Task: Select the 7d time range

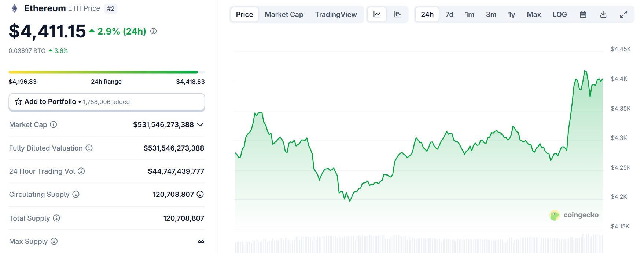Action: point(449,14)
